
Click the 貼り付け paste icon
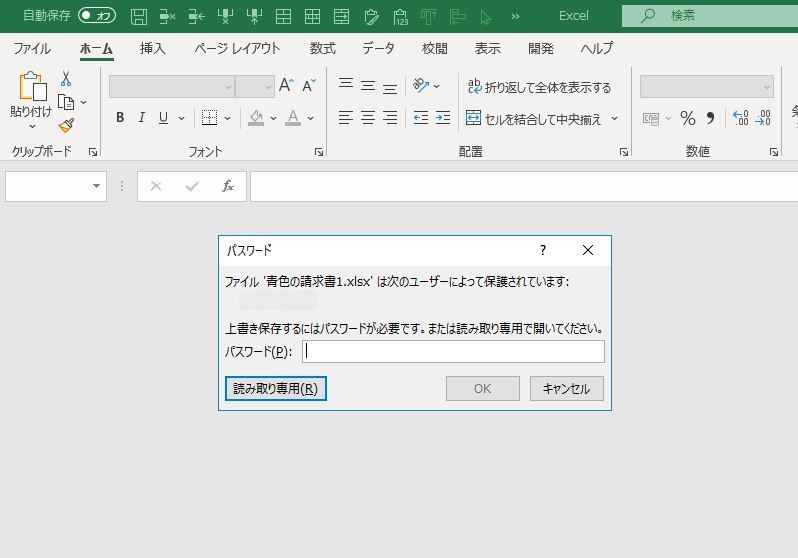[x=32, y=87]
